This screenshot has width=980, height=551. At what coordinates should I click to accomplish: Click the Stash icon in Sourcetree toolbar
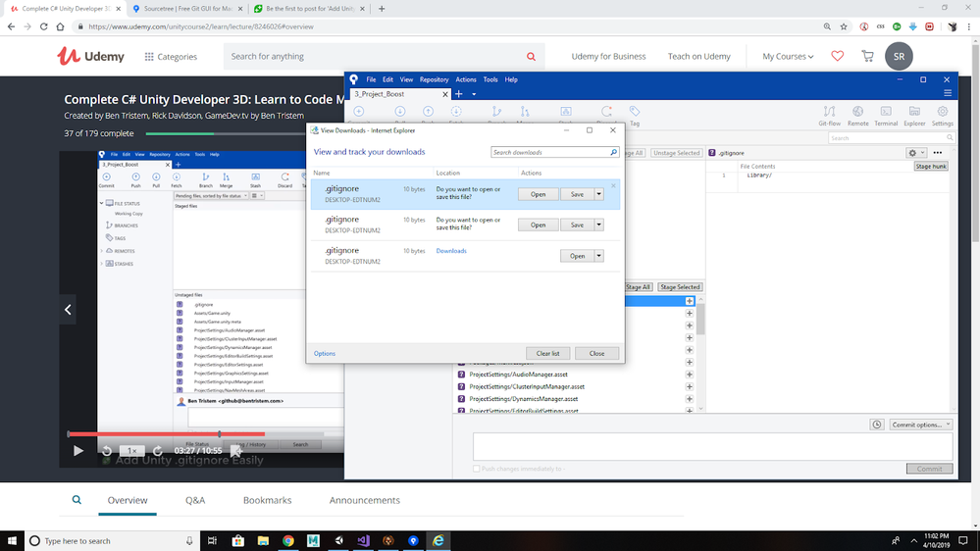coord(566,113)
